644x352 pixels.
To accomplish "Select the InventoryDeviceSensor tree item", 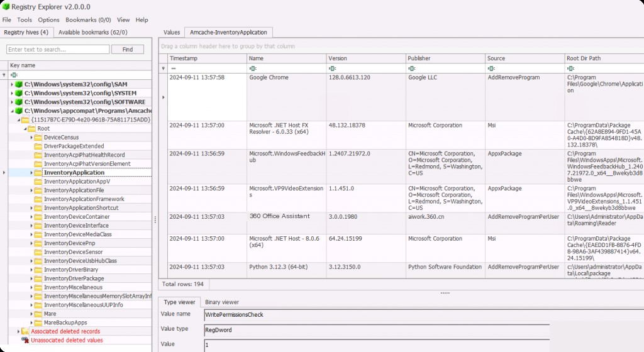I will [73, 252].
